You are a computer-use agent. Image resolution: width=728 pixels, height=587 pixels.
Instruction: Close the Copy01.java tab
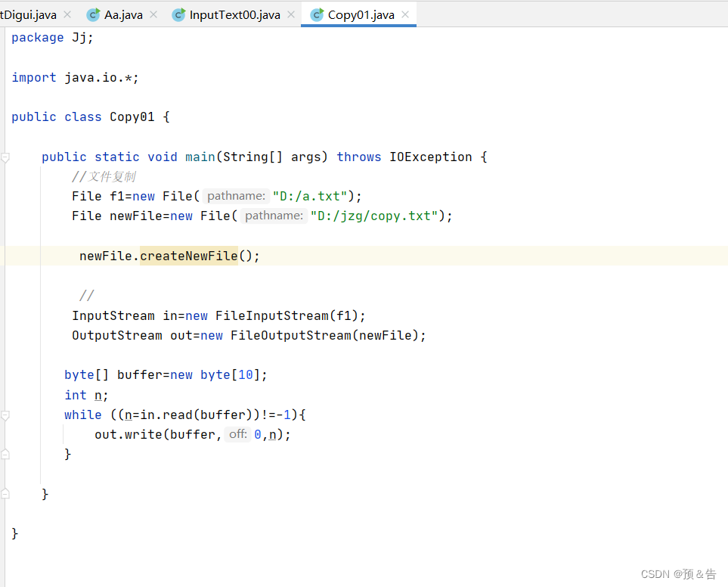pos(405,14)
